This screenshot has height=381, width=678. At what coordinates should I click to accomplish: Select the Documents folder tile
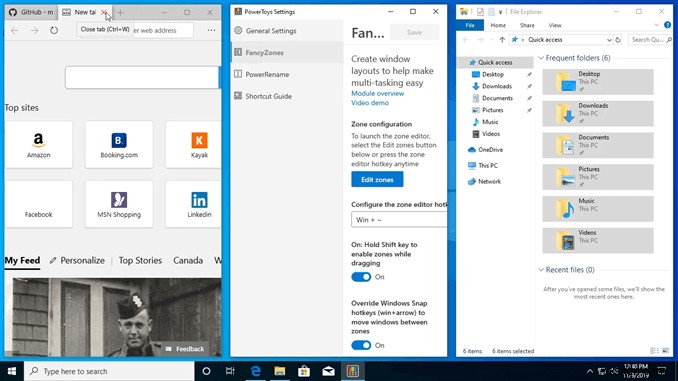(x=598, y=145)
